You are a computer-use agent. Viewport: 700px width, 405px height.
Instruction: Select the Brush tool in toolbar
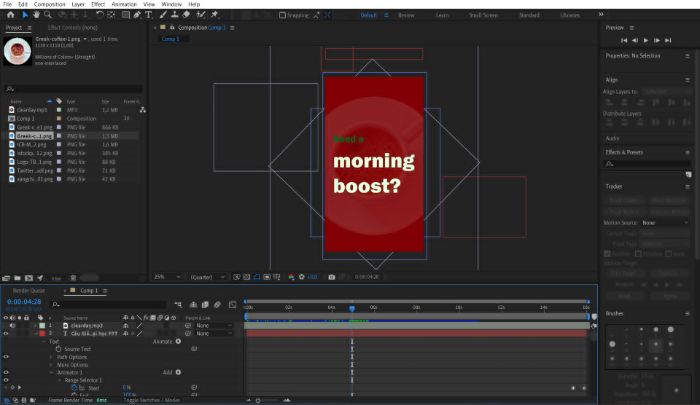pos(163,15)
